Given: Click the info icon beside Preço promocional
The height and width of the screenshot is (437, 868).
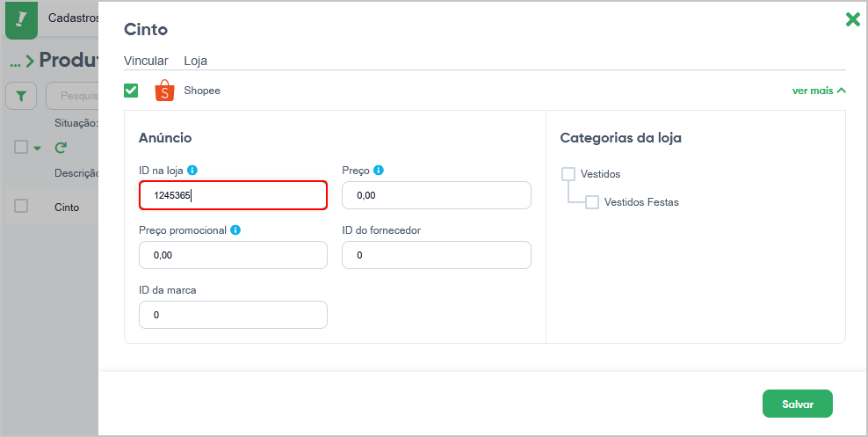Looking at the screenshot, I should [x=235, y=229].
